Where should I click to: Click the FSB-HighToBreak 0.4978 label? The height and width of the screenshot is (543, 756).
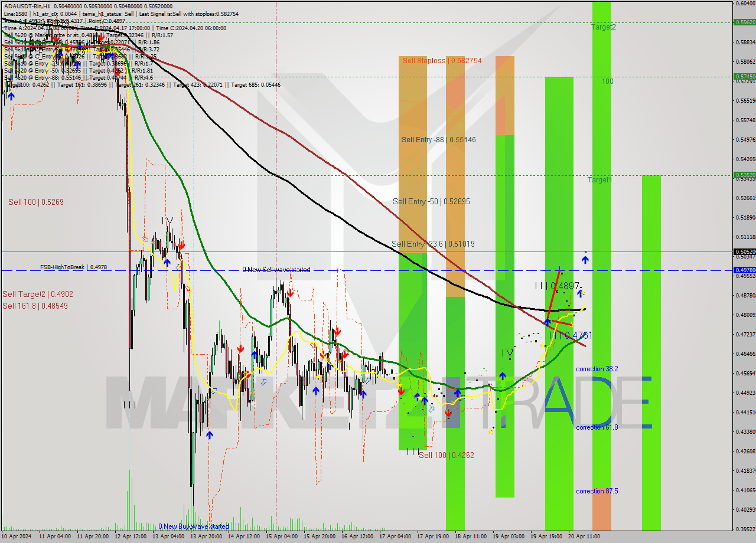74,267
